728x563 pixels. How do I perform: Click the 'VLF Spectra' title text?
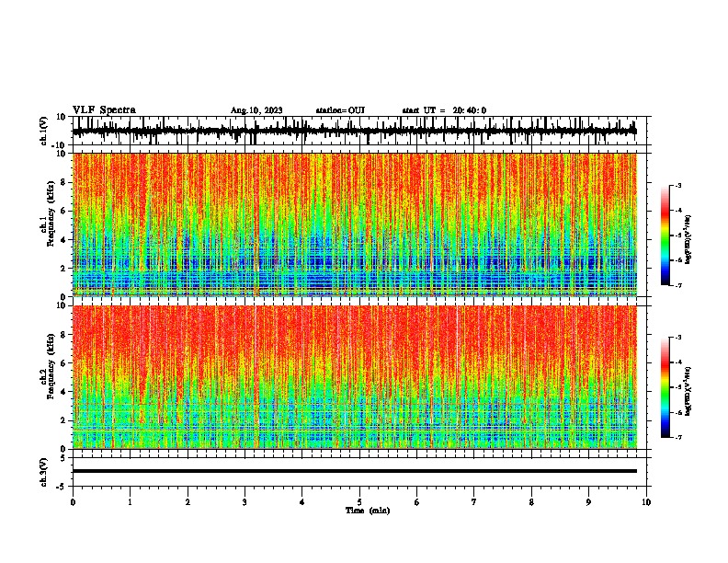(x=104, y=110)
